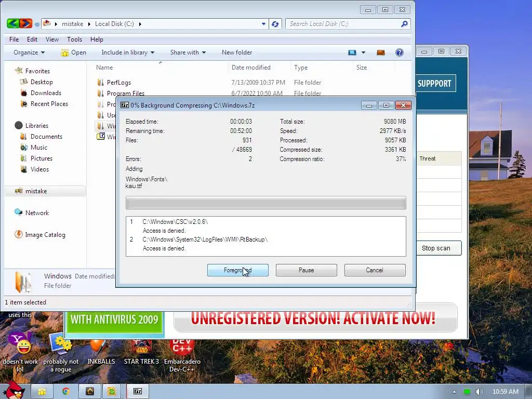Click the 7z taskbar button
This screenshot has height=399, width=532.
point(137,392)
